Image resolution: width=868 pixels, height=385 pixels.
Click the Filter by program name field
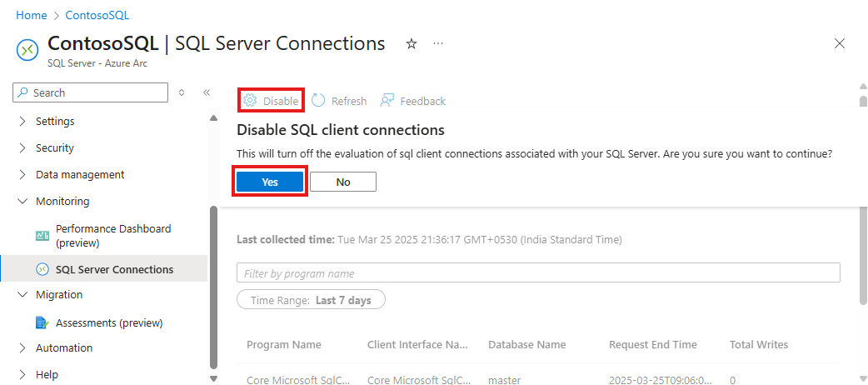537,273
